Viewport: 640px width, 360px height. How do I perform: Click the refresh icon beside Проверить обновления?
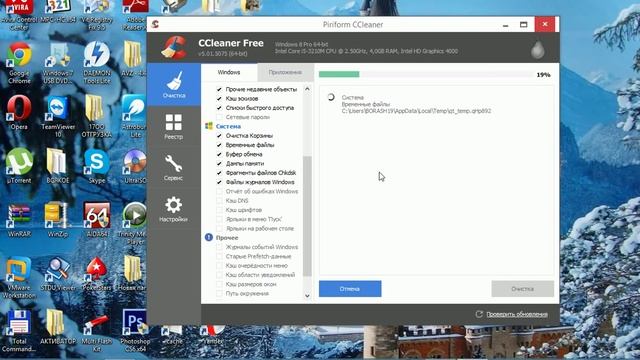pos(479,314)
